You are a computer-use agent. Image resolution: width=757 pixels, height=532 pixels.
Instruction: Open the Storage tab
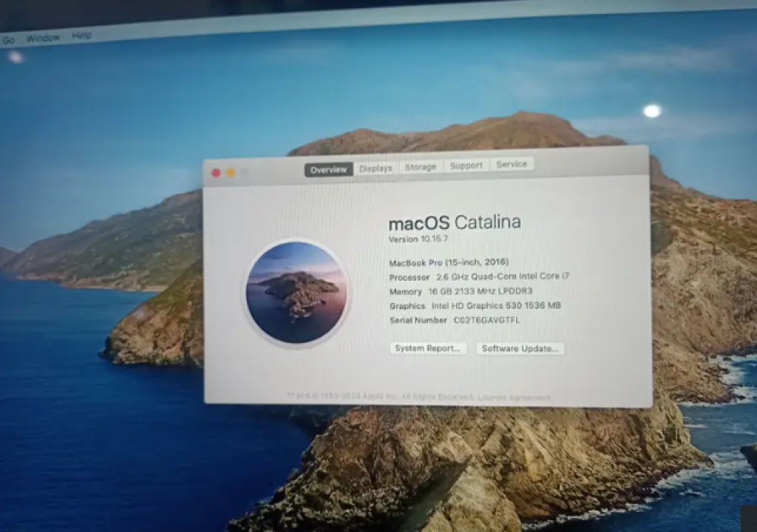click(421, 167)
